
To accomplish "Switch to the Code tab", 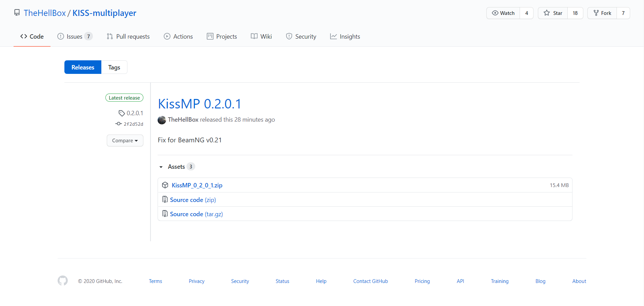I will point(32,37).
